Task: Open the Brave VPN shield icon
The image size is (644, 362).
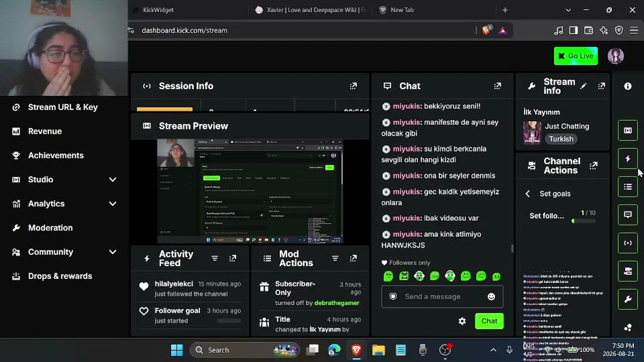Action: tap(619, 31)
